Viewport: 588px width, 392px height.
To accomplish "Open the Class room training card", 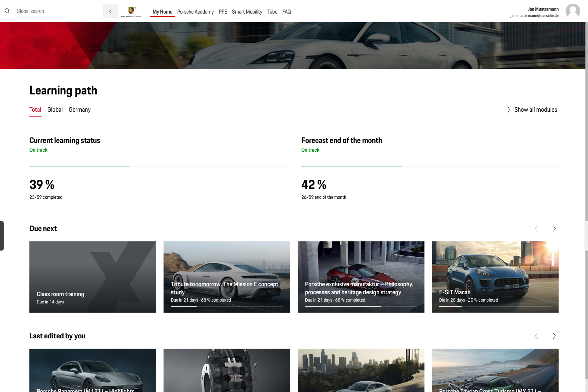I will 93,277.
